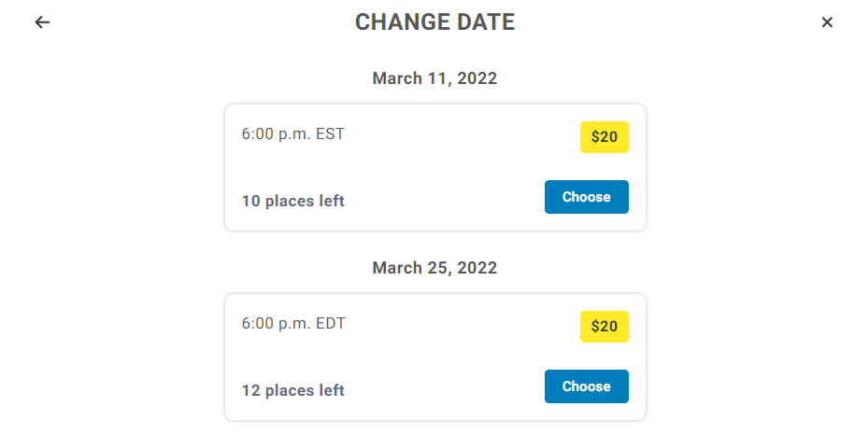
Task: Click the 6:00 p.m. EDT time label
Action: [x=293, y=323]
